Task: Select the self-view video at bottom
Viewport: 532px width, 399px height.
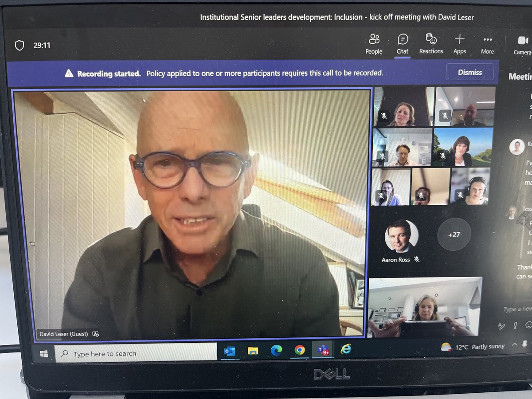Action: [x=425, y=307]
